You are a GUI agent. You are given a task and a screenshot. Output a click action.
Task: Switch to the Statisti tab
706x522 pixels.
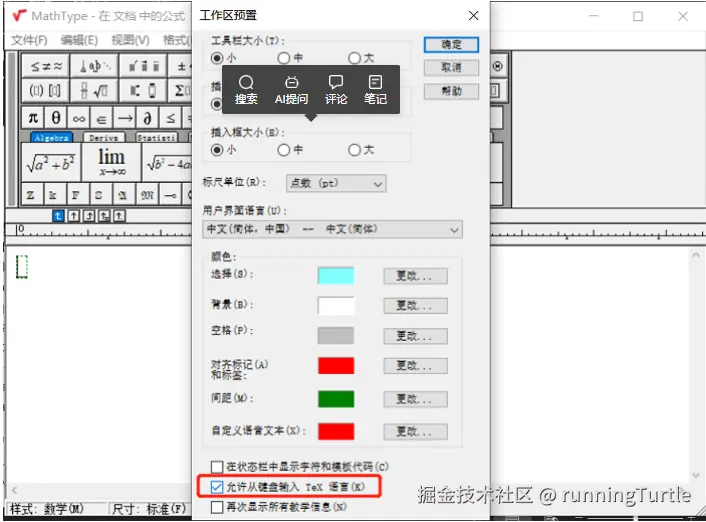(x=157, y=137)
